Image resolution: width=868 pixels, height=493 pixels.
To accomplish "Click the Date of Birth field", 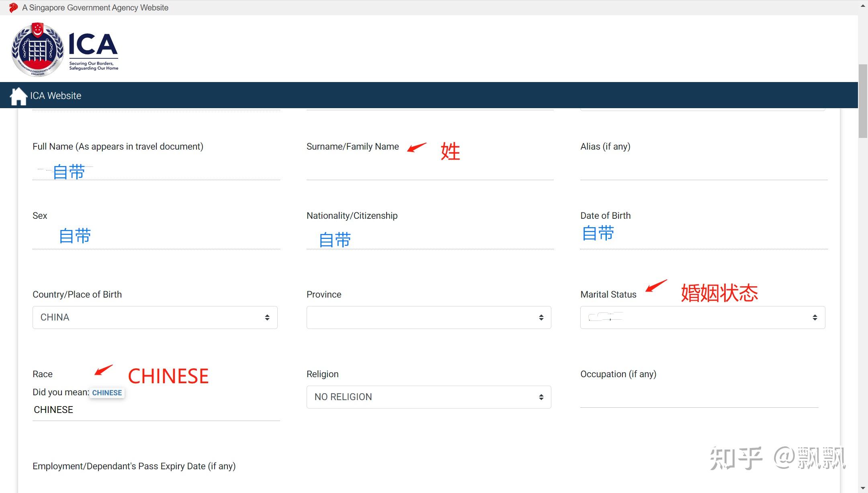I will [x=704, y=237].
